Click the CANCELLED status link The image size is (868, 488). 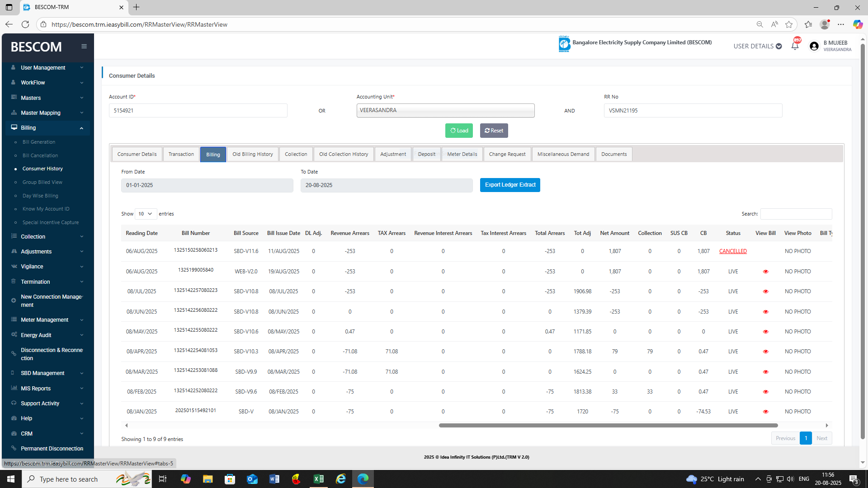click(x=733, y=251)
